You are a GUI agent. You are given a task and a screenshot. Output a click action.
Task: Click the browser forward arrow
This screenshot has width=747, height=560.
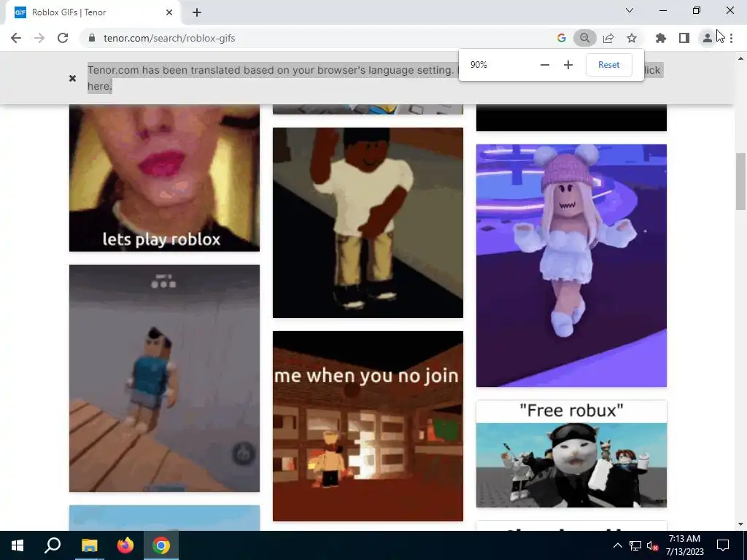(x=39, y=38)
